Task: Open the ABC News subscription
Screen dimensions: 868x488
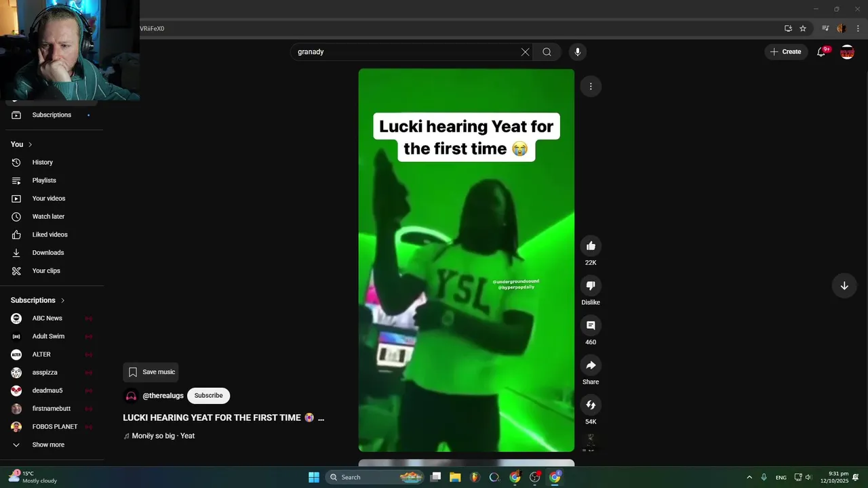Action: [52, 319]
